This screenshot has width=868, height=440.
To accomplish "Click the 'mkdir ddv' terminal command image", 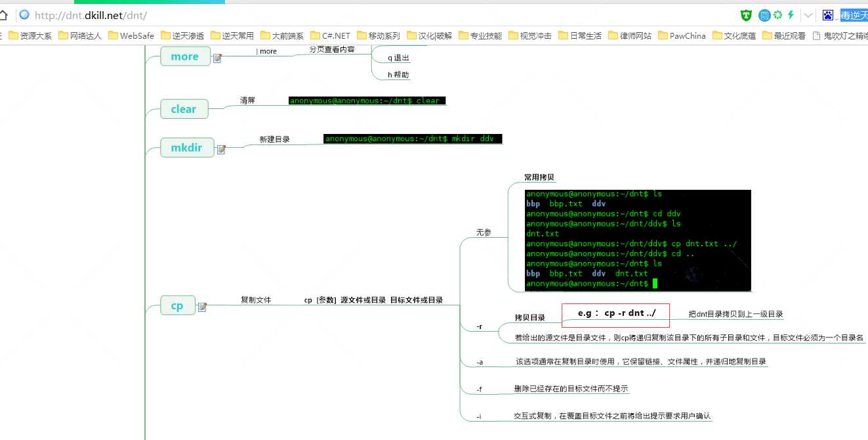I will coord(413,139).
